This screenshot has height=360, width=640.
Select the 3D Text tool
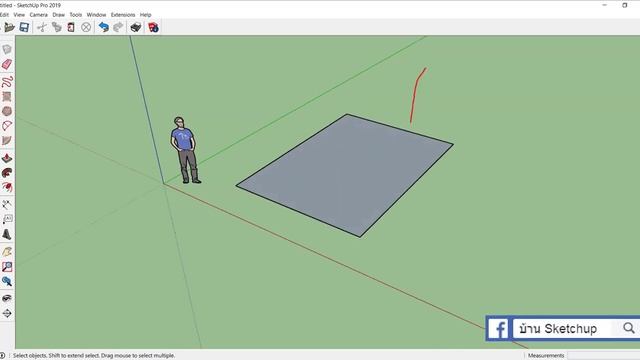[x=7, y=234]
